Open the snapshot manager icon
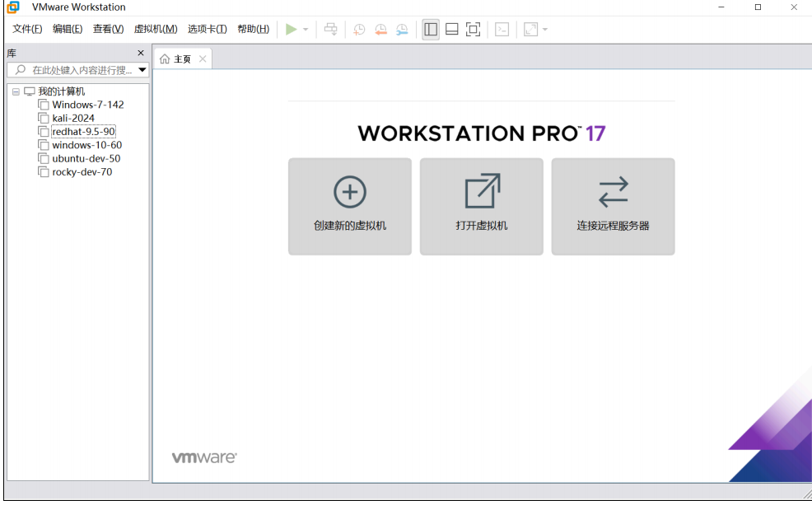The height and width of the screenshot is (505, 812). coord(402,30)
